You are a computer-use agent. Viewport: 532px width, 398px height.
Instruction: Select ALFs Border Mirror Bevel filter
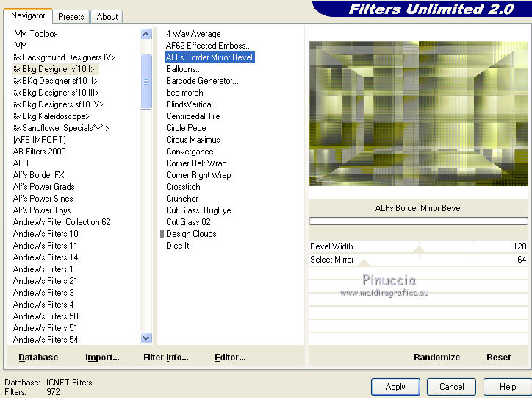click(x=209, y=57)
